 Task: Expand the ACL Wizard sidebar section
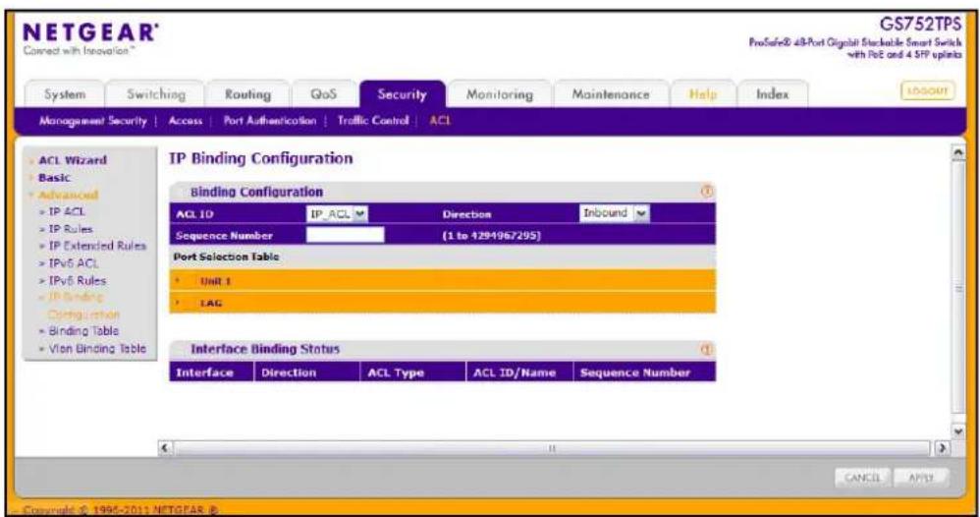73,160
